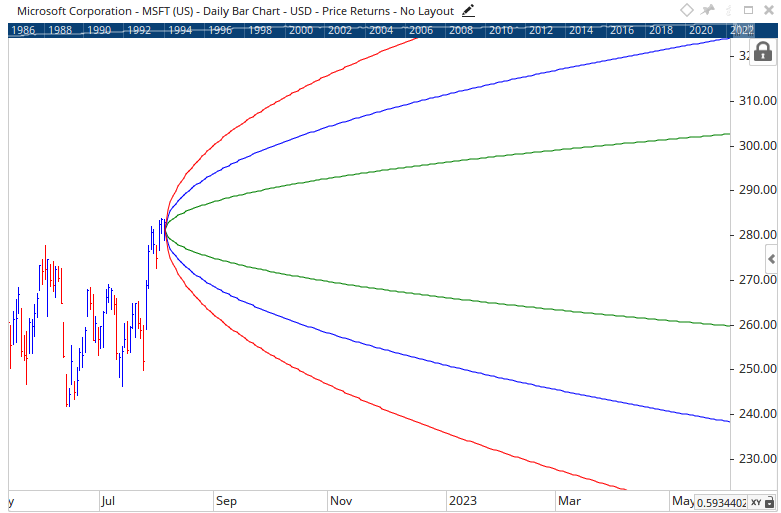Select 1998 on the year navigator bar
The width and height of the screenshot is (781, 513).
click(x=260, y=30)
